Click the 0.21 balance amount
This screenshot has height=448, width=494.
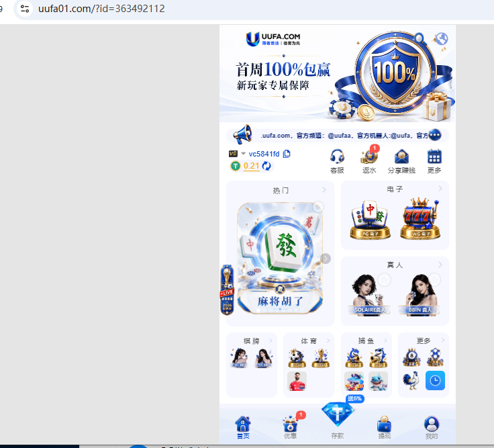tap(252, 166)
